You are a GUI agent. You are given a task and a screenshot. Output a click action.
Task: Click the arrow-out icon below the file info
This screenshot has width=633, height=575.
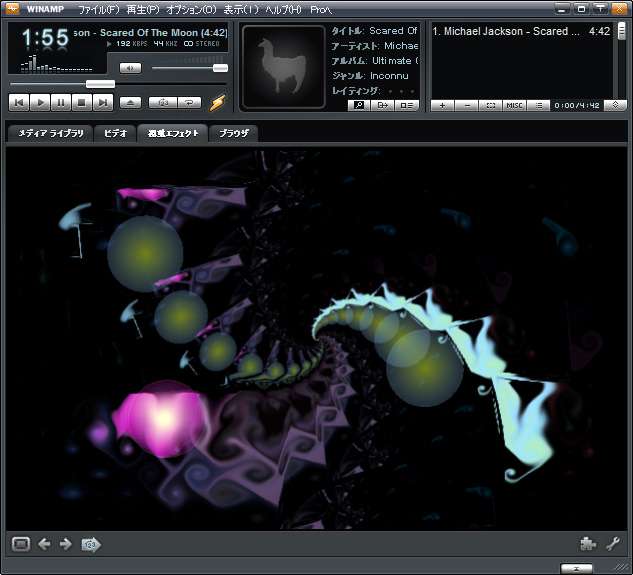(x=382, y=105)
